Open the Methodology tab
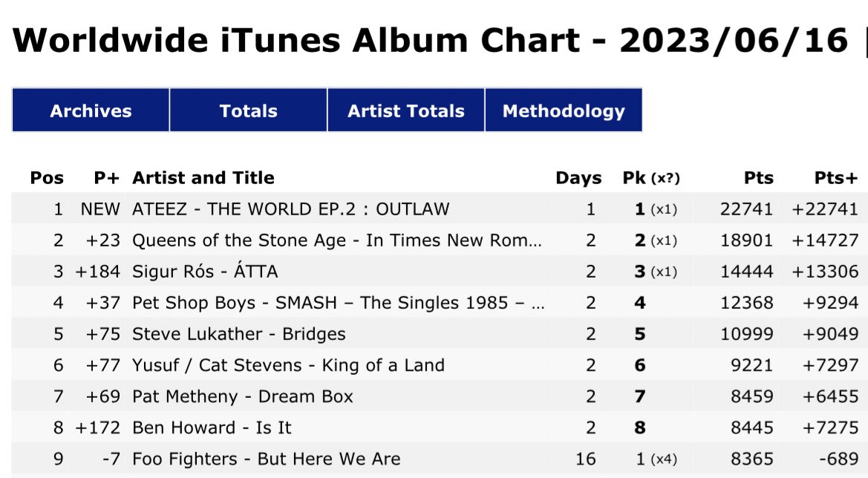Image resolution: width=868 pixels, height=478 pixels. pyautogui.click(x=564, y=110)
